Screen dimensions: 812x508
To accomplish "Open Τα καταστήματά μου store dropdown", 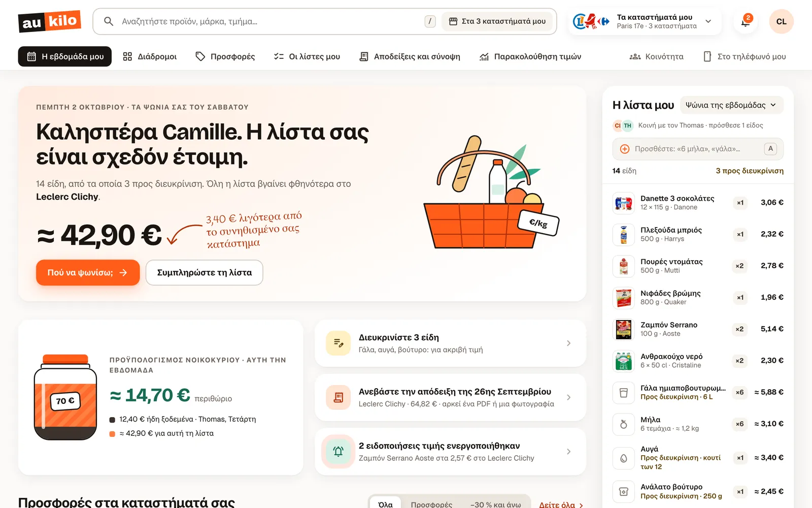I will pyautogui.click(x=645, y=21).
